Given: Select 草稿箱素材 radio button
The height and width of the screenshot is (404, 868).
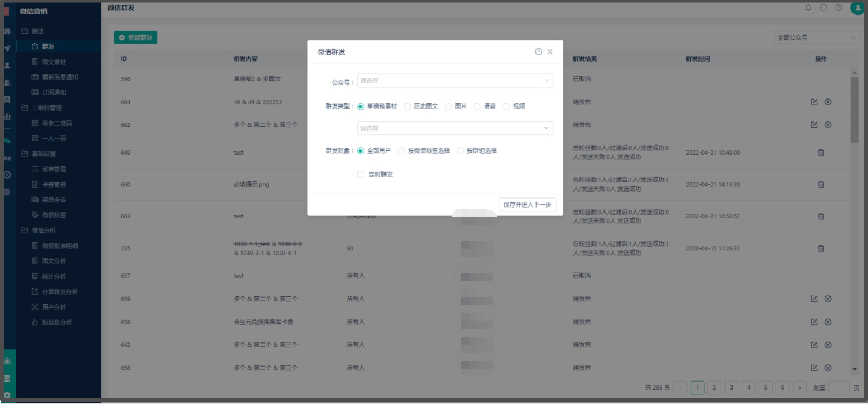Looking at the screenshot, I should coord(360,106).
